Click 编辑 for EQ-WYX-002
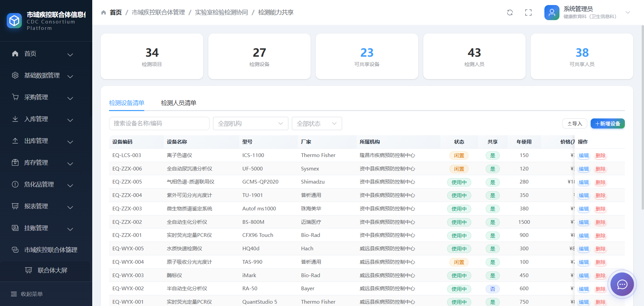644x306 pixels. (x=584, y=289)
